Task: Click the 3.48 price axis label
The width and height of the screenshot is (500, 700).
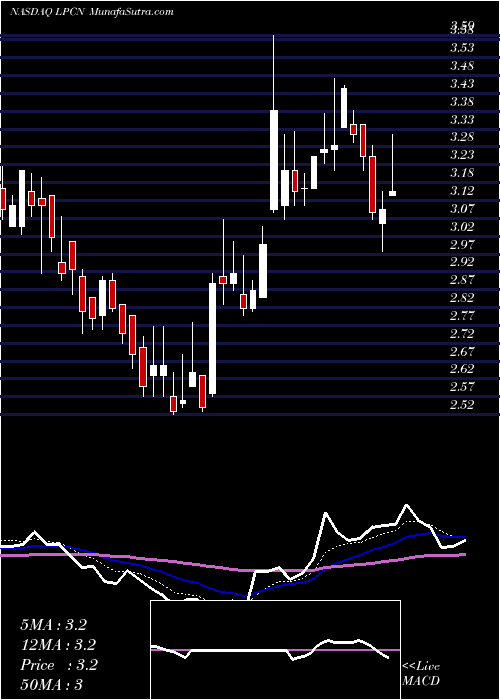Action: (462, 66)
